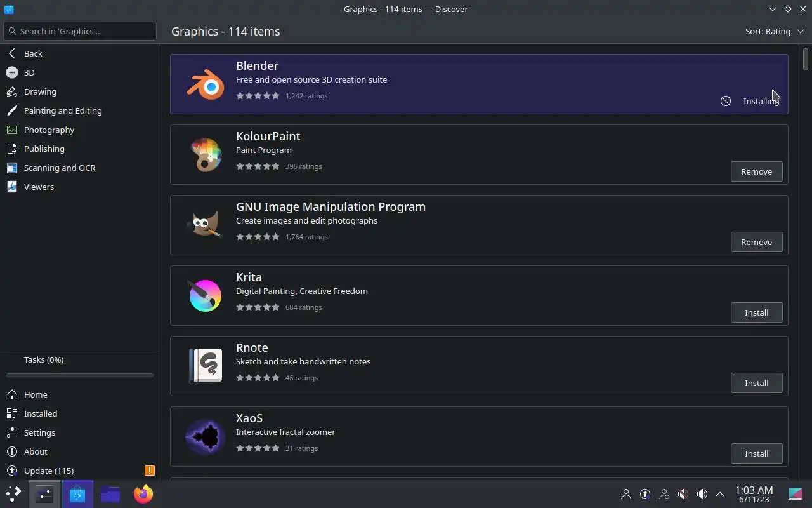Click the Krita app icon
The width and height of the screenshot is (812, 508).
point(206,295)
